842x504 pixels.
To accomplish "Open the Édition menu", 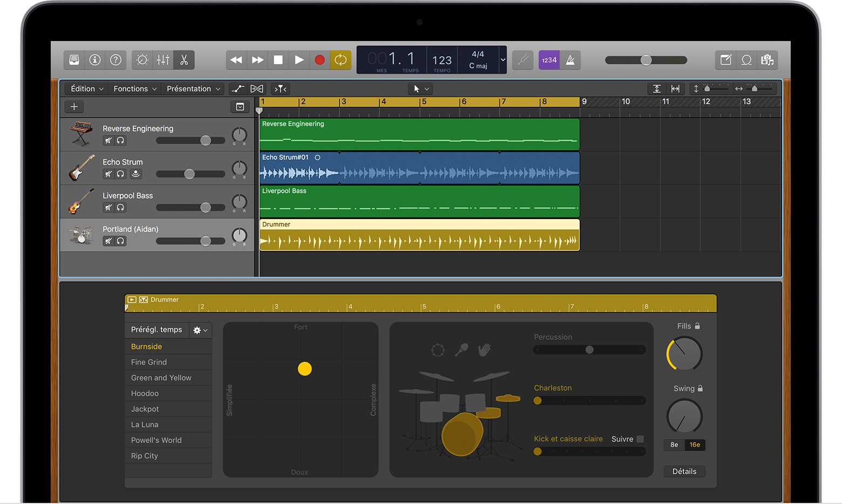I will click(86, 89).
